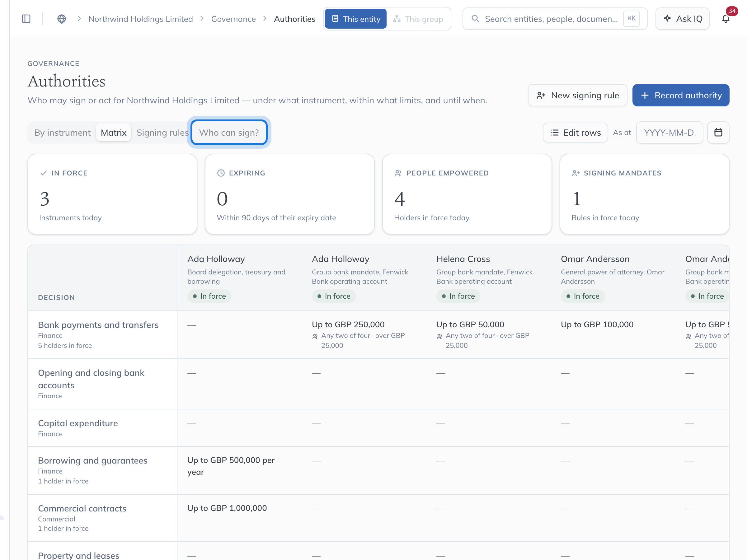Open Edit rows
Viewport: 747px width, 560px height.
point(575,133)
